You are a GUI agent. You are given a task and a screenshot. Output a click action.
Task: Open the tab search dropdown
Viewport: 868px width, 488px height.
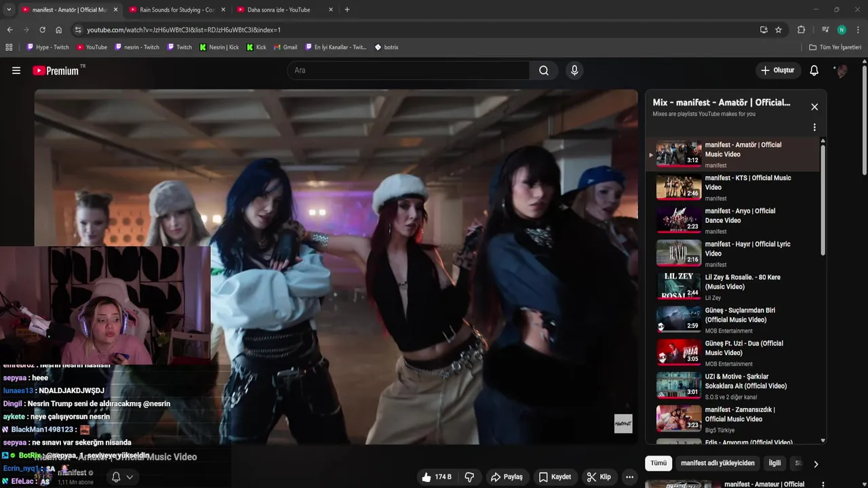pyautogui.click(x=9, y=9)
